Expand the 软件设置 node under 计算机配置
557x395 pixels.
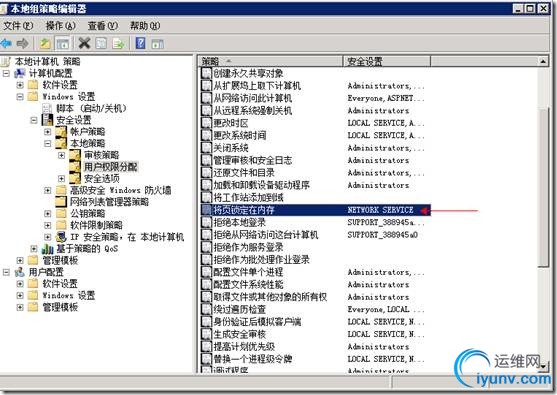coord(20,85)
